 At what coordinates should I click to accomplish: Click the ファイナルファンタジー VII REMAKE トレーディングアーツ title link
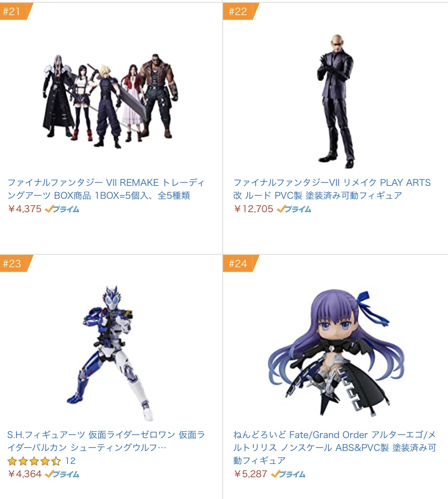coord(106,189)
